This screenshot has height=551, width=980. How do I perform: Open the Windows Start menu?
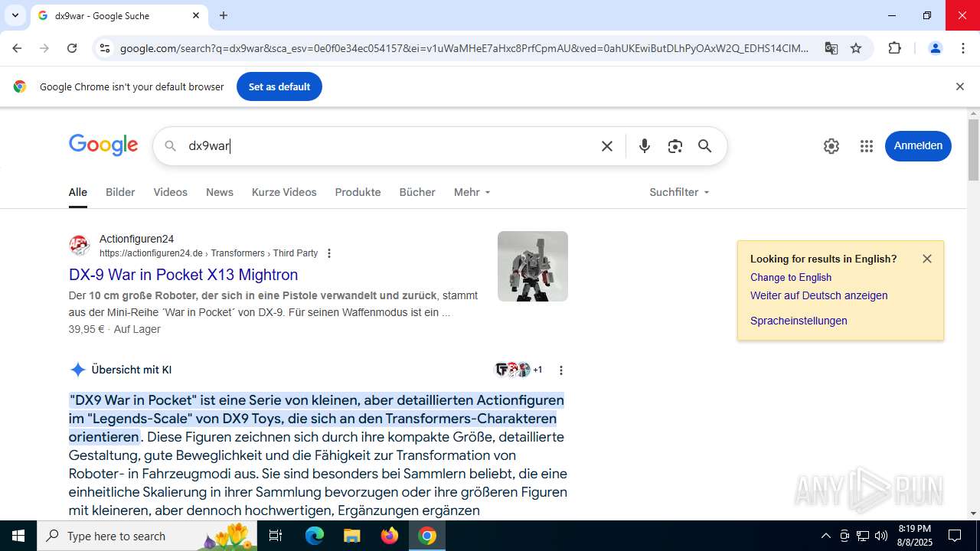tap(18, 536)
